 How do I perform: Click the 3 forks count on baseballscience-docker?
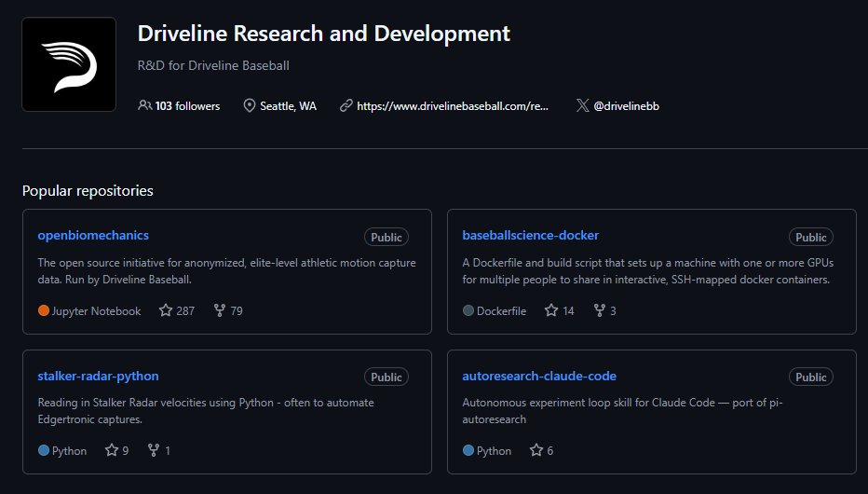coord(613,311)
